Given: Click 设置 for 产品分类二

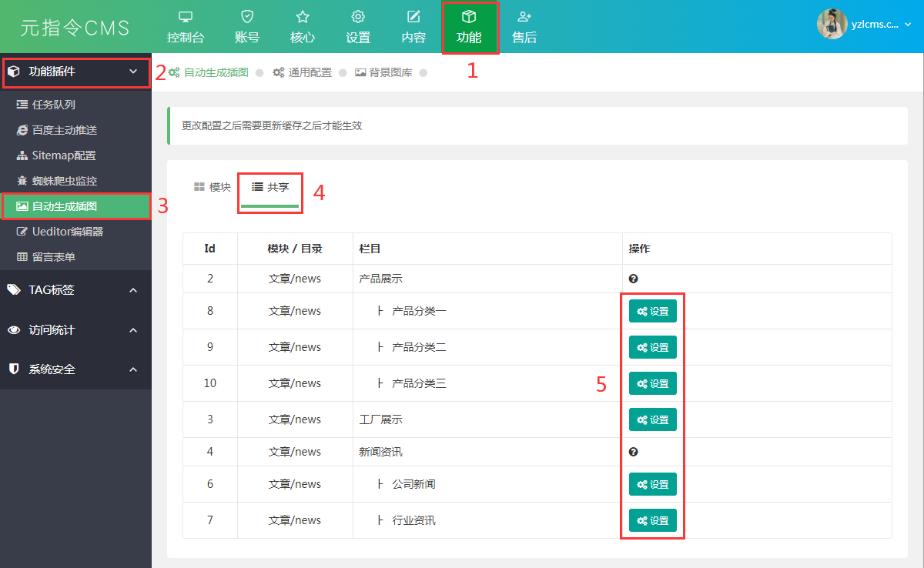Looking at the screenshot, I should point(653,347).
